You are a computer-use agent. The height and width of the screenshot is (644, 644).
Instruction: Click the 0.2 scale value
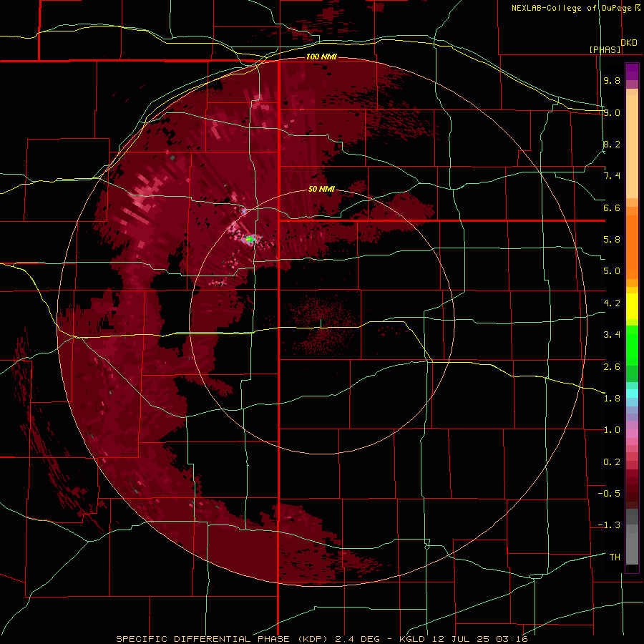point(612,462)
